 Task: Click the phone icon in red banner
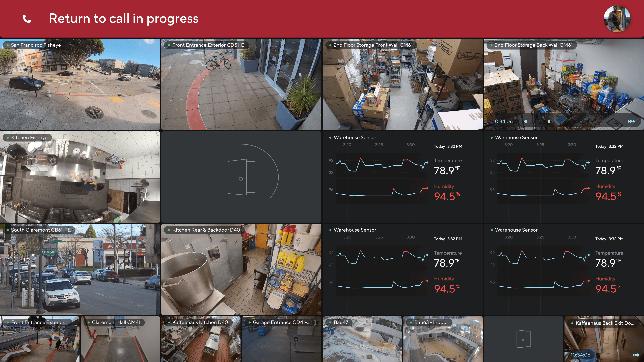pyautogui.click(x=27, y=19)
